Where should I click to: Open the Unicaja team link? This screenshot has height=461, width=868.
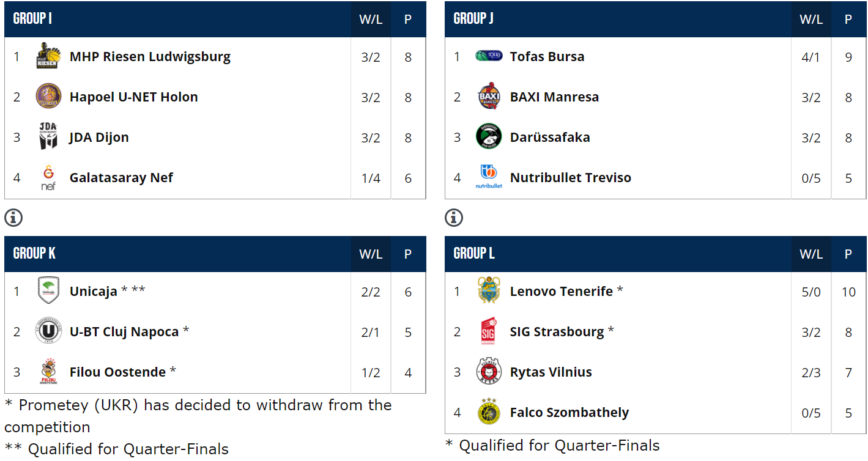[x=93, y=292]
